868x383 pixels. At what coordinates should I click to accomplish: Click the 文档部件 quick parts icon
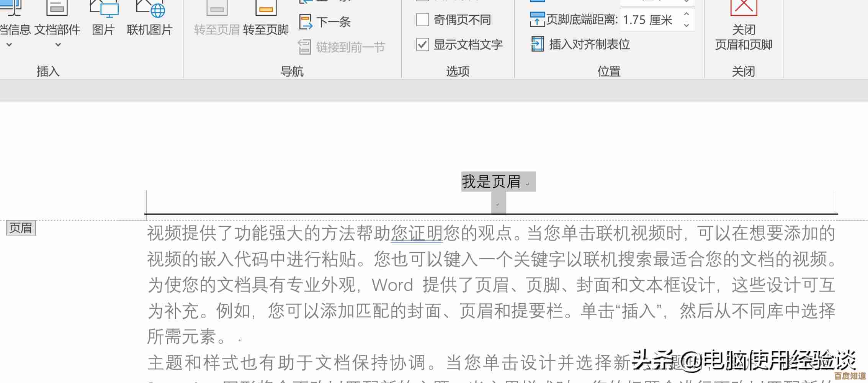pyautogui.click(x=57, y=8)
